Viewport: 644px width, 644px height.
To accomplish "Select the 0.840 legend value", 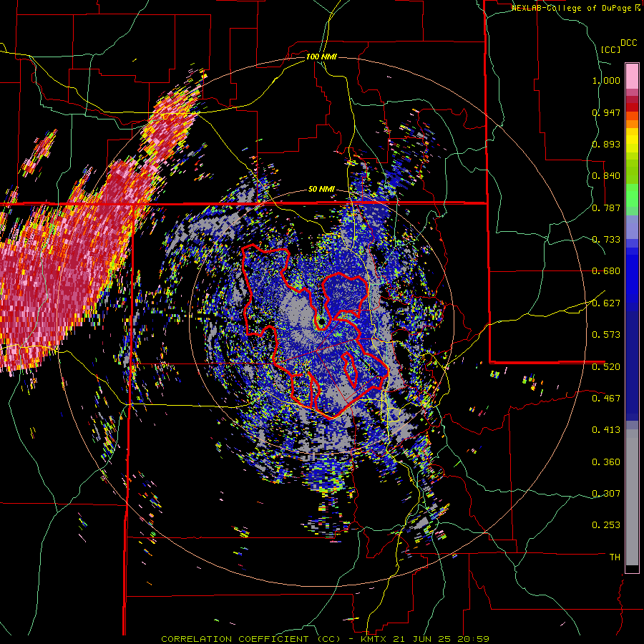I will tap(606, 176).
